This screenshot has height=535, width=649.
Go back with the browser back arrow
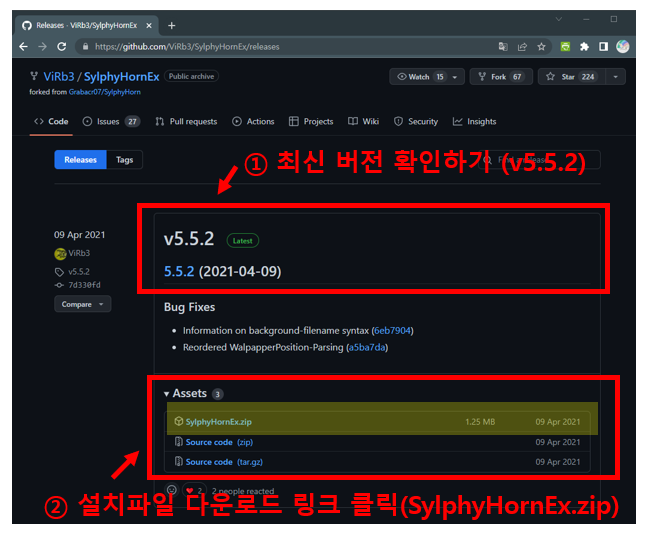(x=24, y=47)
